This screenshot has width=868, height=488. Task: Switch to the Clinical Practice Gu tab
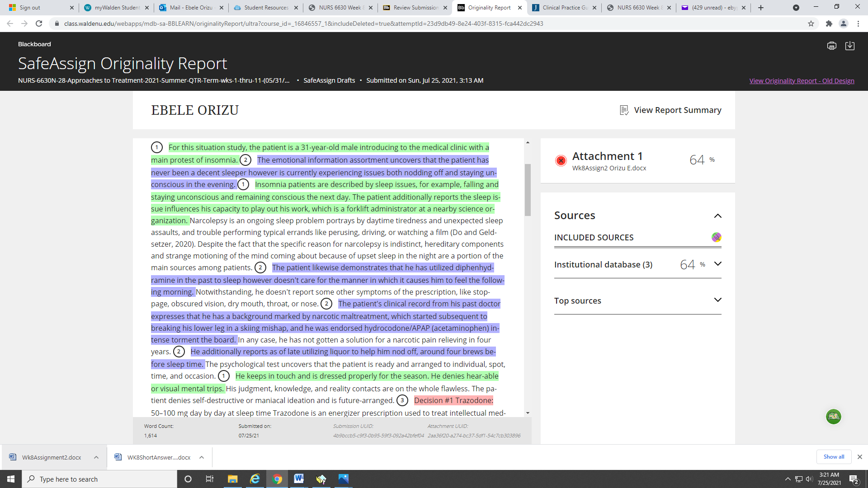click(x=564, y=8)
